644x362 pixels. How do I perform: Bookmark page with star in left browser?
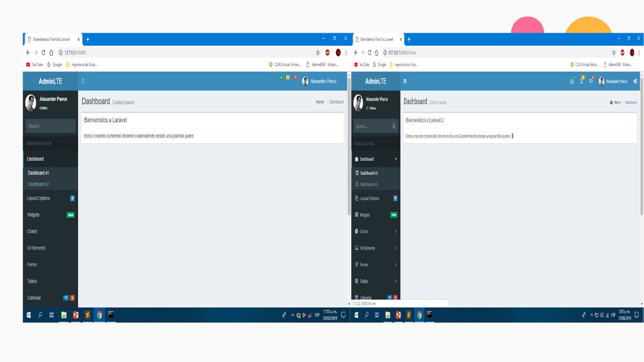(x=318, y=53)
